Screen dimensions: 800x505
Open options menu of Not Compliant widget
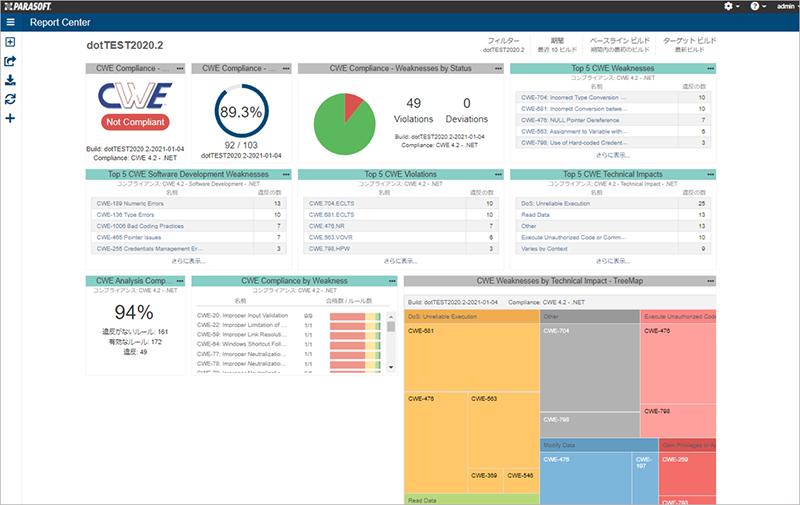click(x=180, y=68)
